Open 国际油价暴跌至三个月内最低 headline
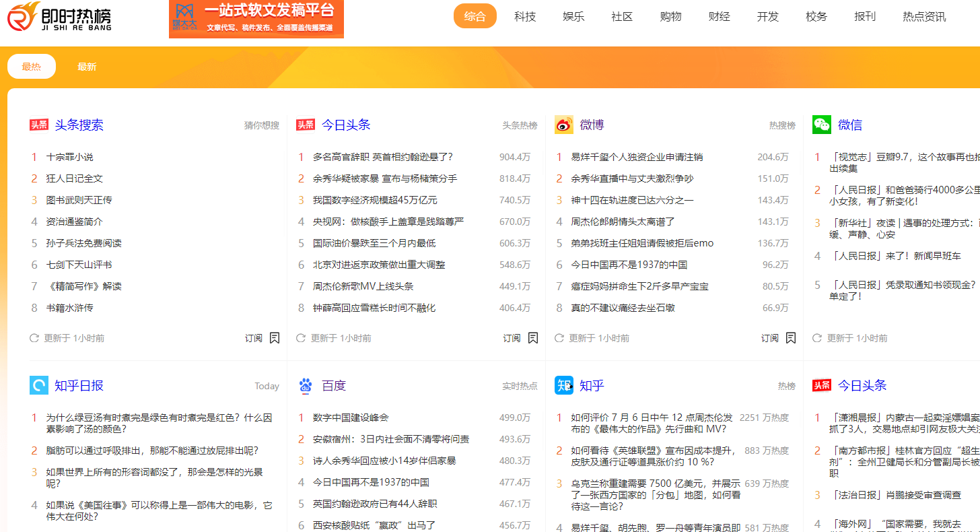Screen dimensions: 980x532 374,243
